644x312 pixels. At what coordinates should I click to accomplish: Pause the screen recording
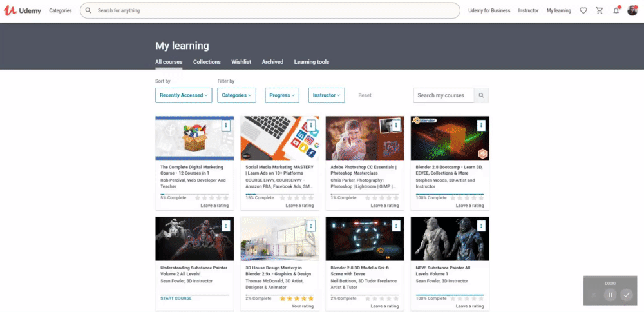(611, 295)
